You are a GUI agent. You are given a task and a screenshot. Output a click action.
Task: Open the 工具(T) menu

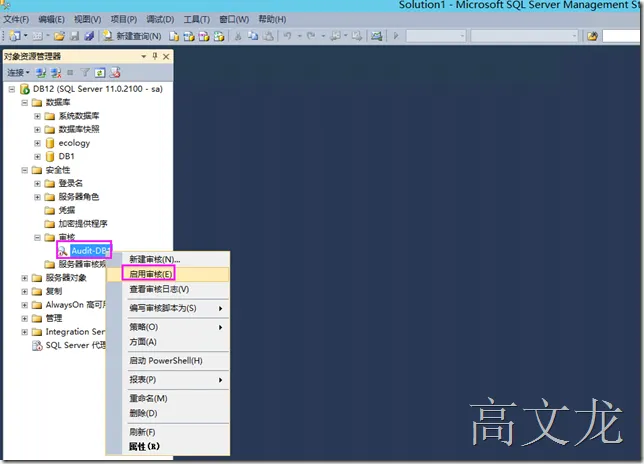(x=197, y=19)
